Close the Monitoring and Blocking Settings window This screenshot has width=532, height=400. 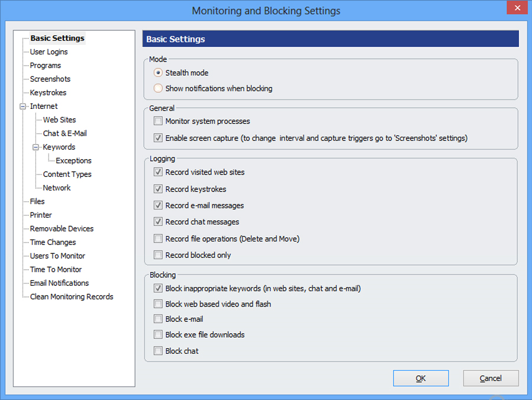[517, 8]
